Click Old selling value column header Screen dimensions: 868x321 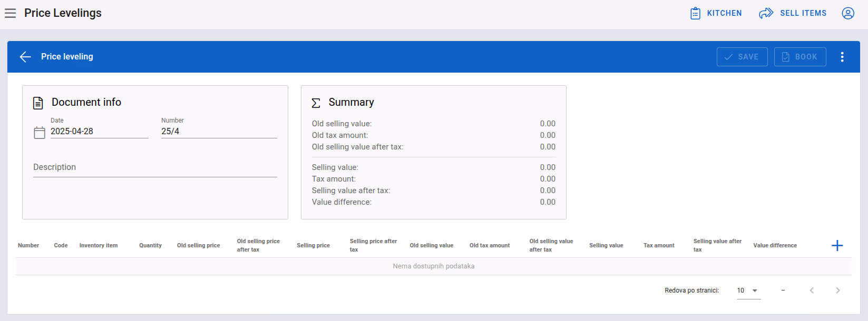coord(432,245)
